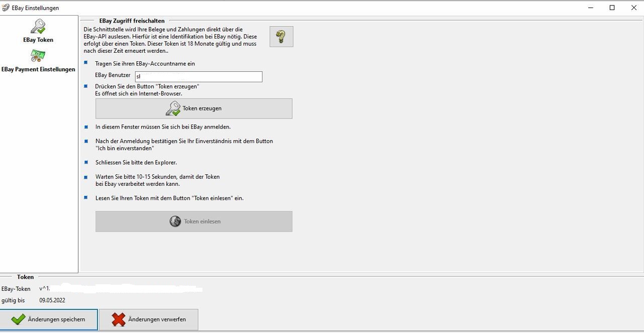
Task: Minimize the EBay Einstellungen window
Action: click(590, 8)
